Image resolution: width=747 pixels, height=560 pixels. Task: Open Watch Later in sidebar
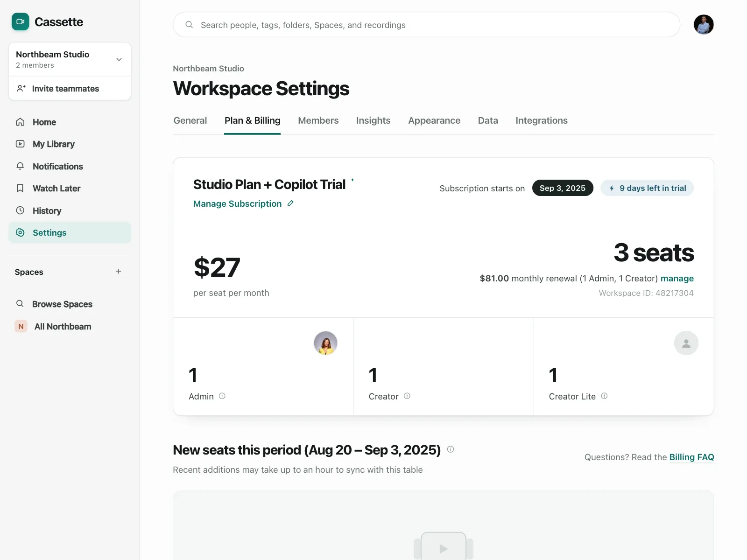click(x=70, y=188)
